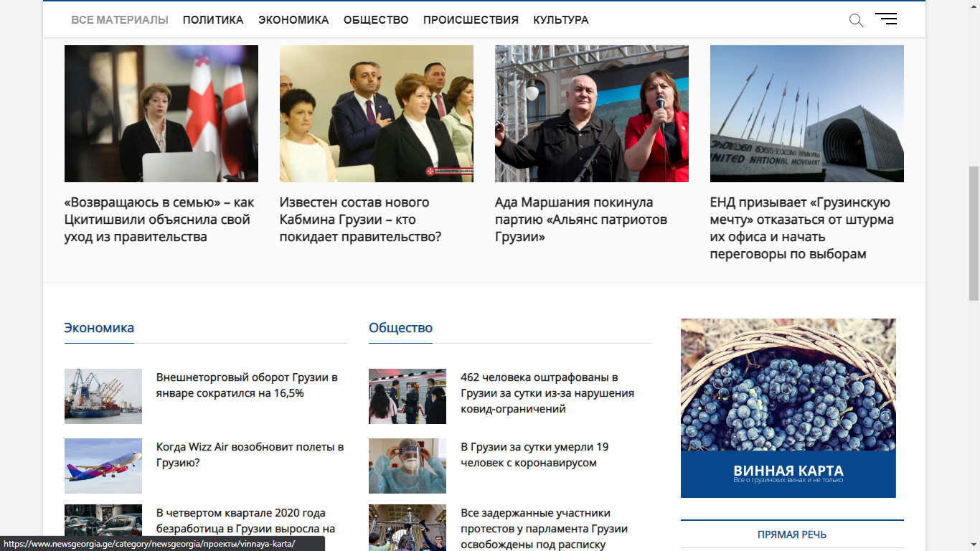The height and width of the screenshot is (551, 980).
Task: Open the ЭКОНОМИКА menu item
Action: pos(293,20)
